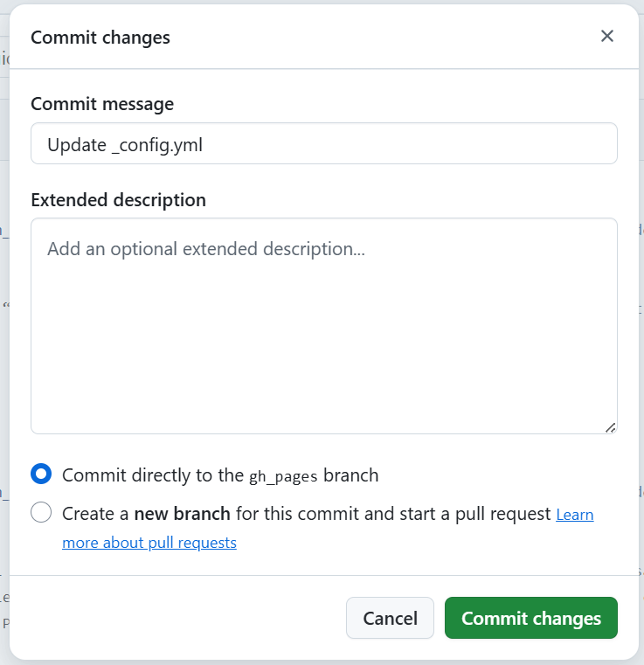
Task: Click "more about pull requests" link line
Action: 149,543
